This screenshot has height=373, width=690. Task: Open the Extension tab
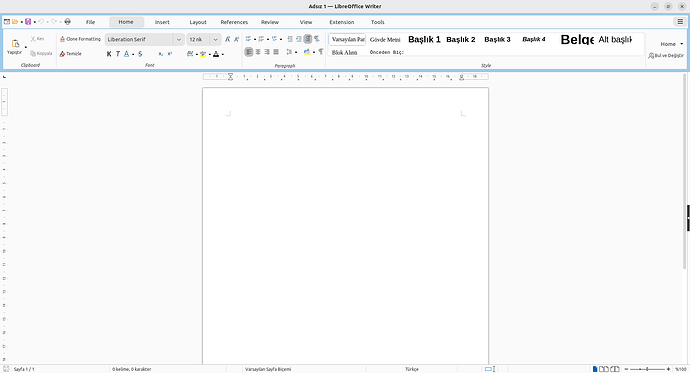point(342,22)
